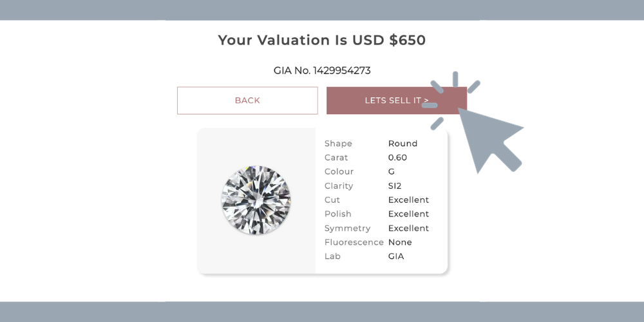Click the Excellent value next to Symmetry

coord(408,228)
